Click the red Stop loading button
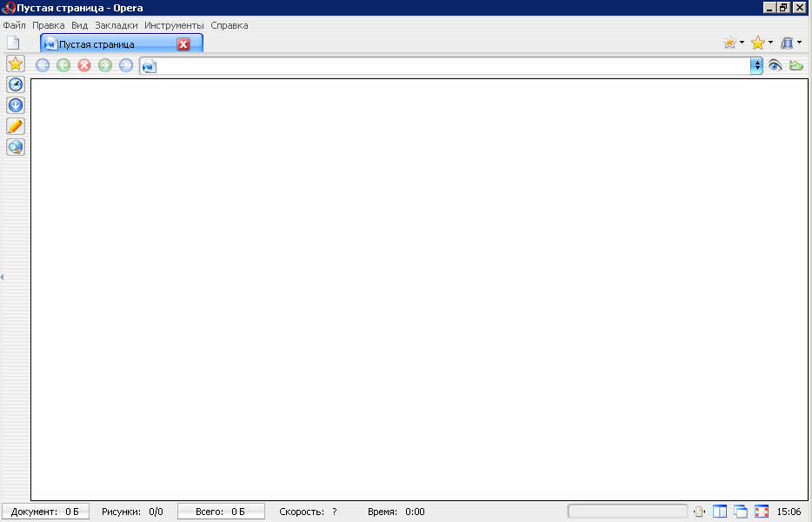 84,65
